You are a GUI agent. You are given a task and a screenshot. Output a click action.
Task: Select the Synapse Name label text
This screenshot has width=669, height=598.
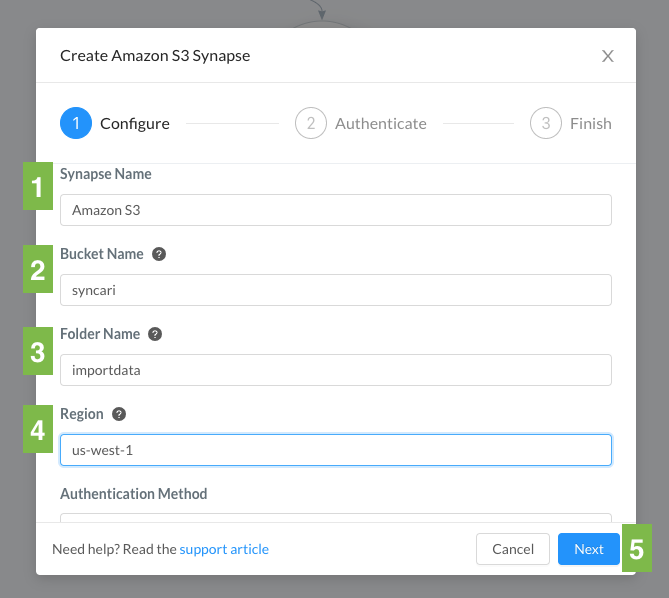106,174
